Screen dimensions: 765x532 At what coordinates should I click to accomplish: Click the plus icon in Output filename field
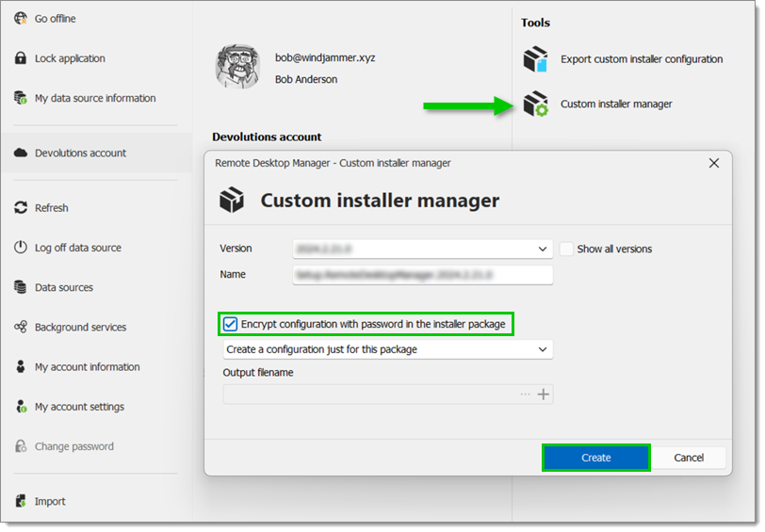click(x=543, y=394)
